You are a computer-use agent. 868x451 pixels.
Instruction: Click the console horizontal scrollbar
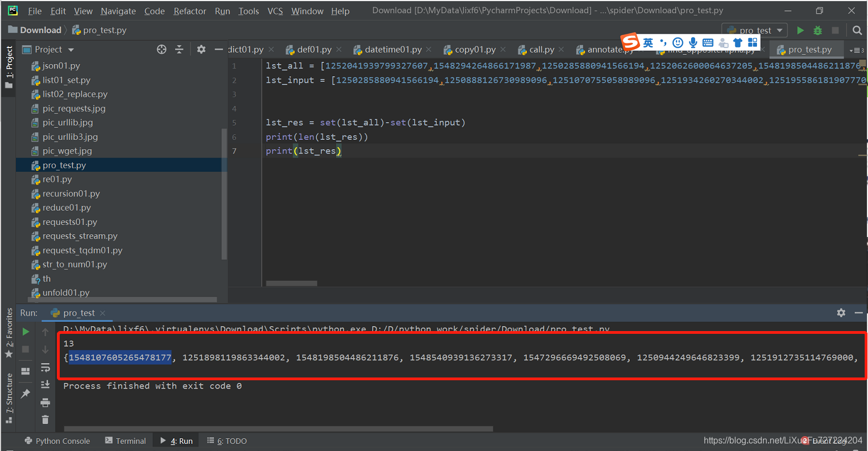tap(278, 429)
